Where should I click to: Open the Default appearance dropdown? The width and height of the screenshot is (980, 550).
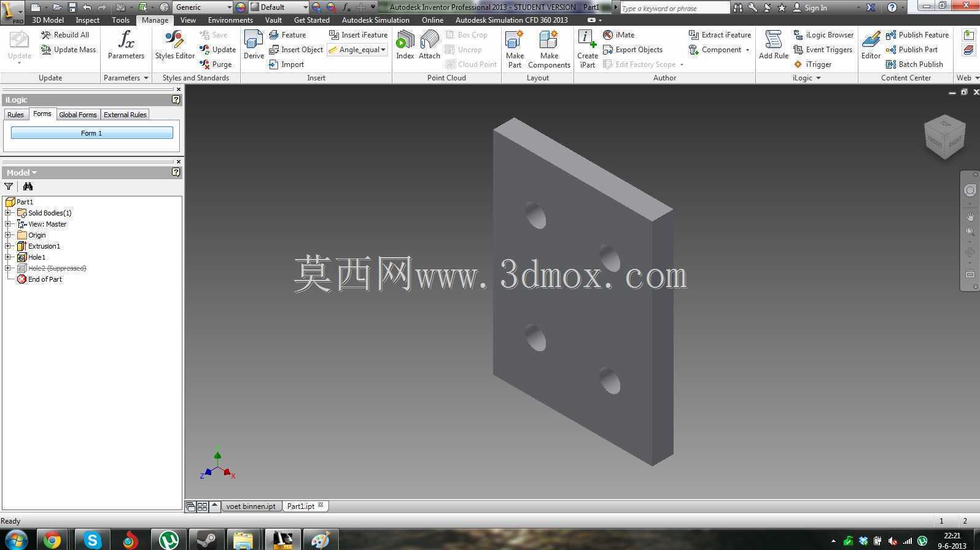click(305, 7)
